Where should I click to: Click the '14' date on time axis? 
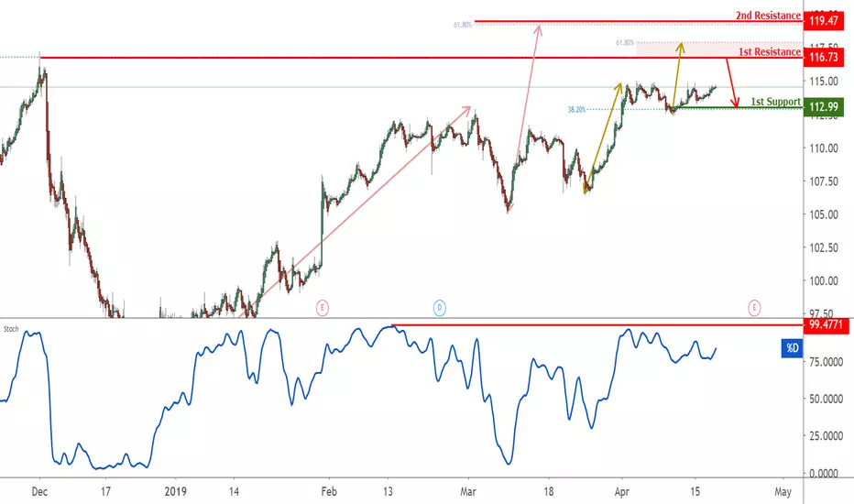coord(234,491)
